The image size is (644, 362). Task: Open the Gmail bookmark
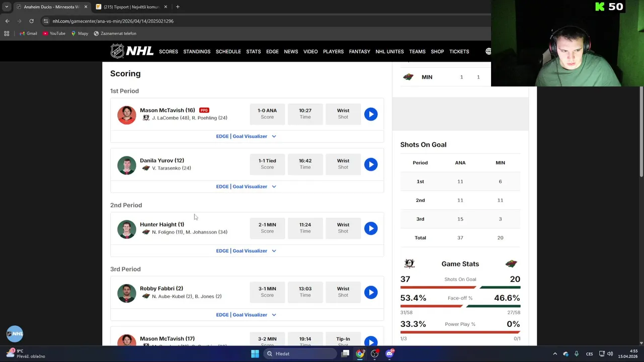click(28, 33)
